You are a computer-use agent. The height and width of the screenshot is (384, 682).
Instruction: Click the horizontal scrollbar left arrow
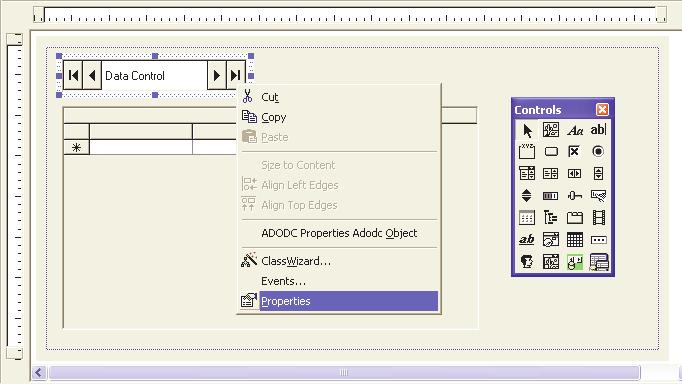39,373
